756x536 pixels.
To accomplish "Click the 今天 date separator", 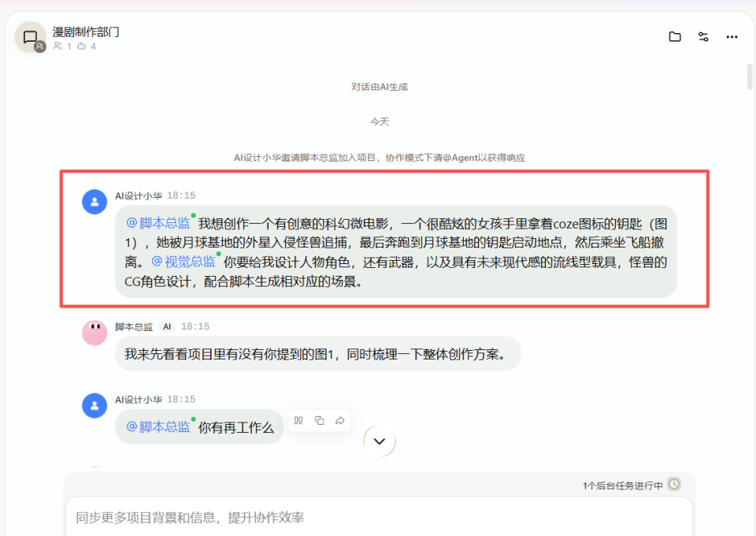I will point(380,121).
